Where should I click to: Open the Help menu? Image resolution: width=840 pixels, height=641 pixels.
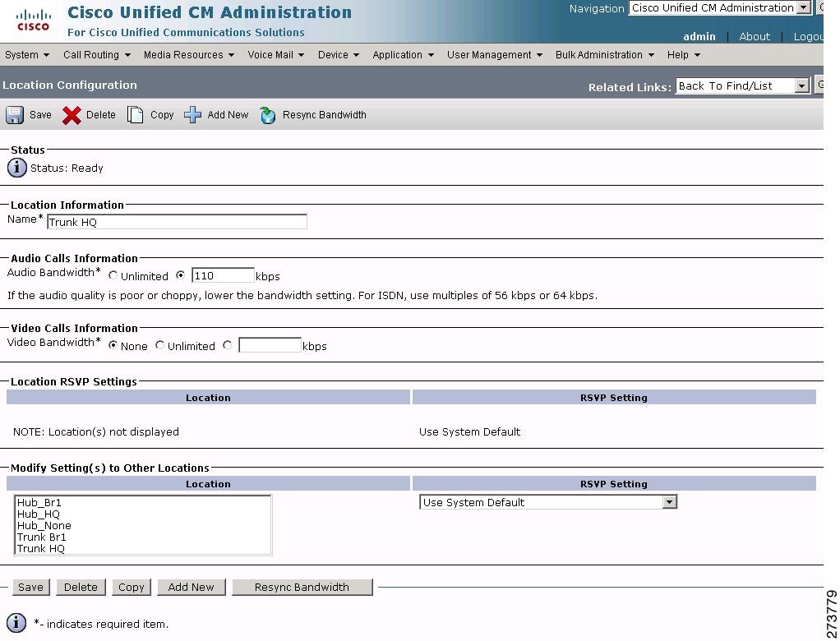click(x=684, y=54)
